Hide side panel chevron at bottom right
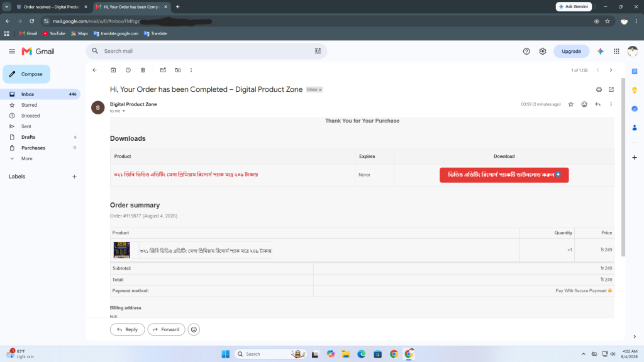This screenshot has height=362, width=644. click(635, 337)
